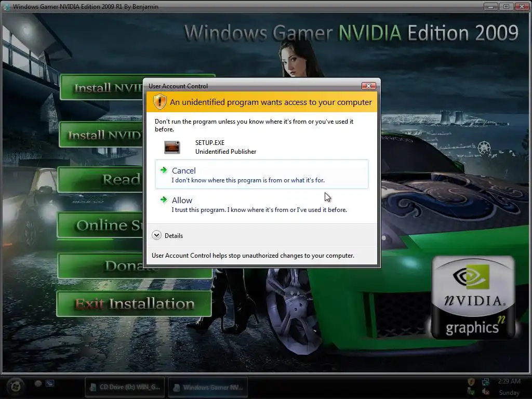Viewport: 532px width, 399px height.
Task: Click the UAC warning shield icon
Action: pos(159,102)
